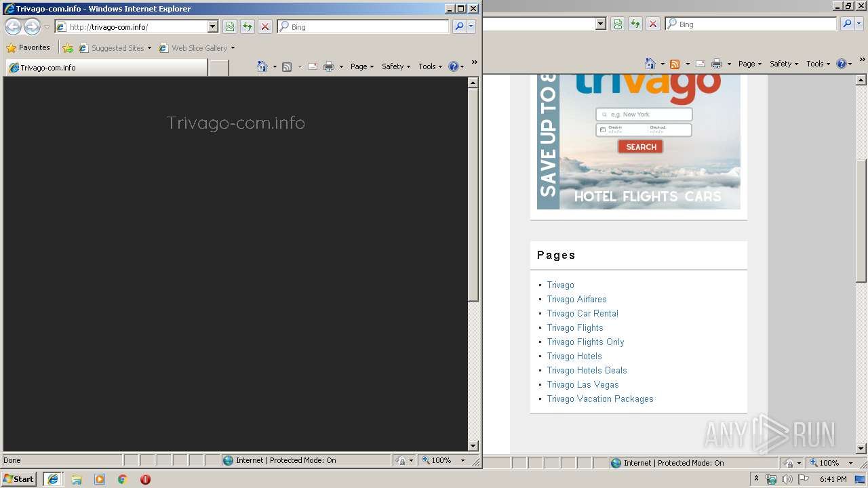Open Opera from the taskbar
This screenshot has height=488, width=868.
(145, 479)
